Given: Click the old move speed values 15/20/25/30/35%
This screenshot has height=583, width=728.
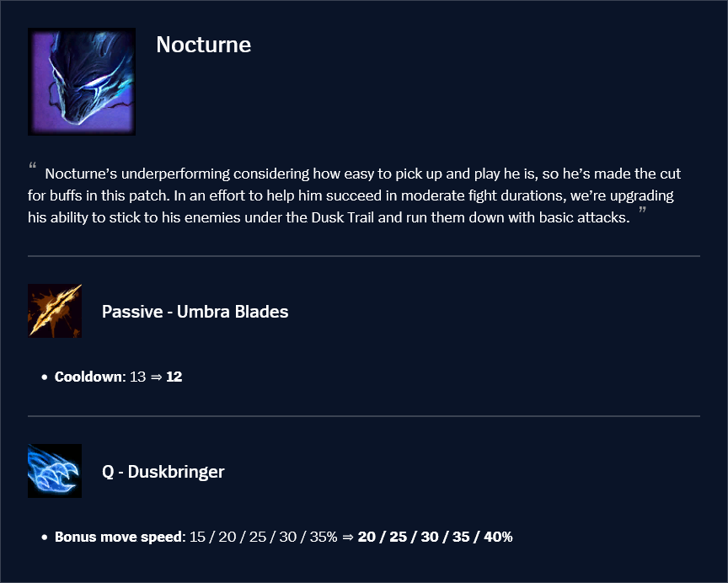Looking at the screenshot, I should tap(263, 537).
